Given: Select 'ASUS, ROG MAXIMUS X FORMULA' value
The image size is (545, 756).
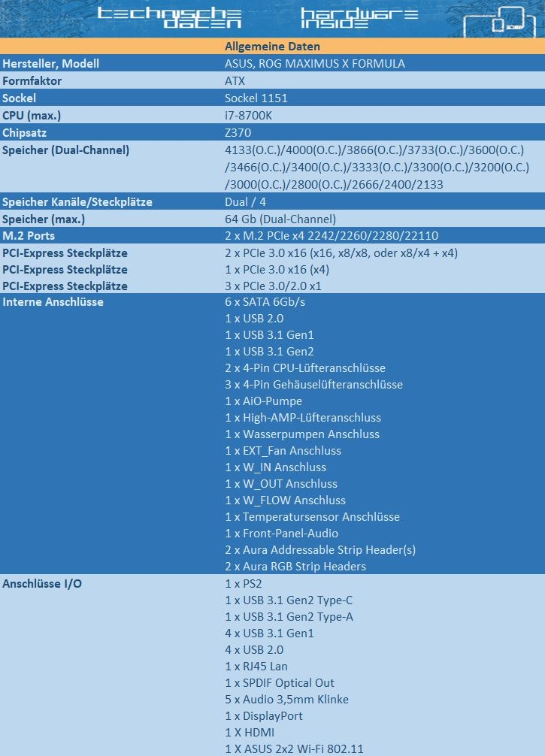Looking at the screenshot, I should click(x=315, y=64).
